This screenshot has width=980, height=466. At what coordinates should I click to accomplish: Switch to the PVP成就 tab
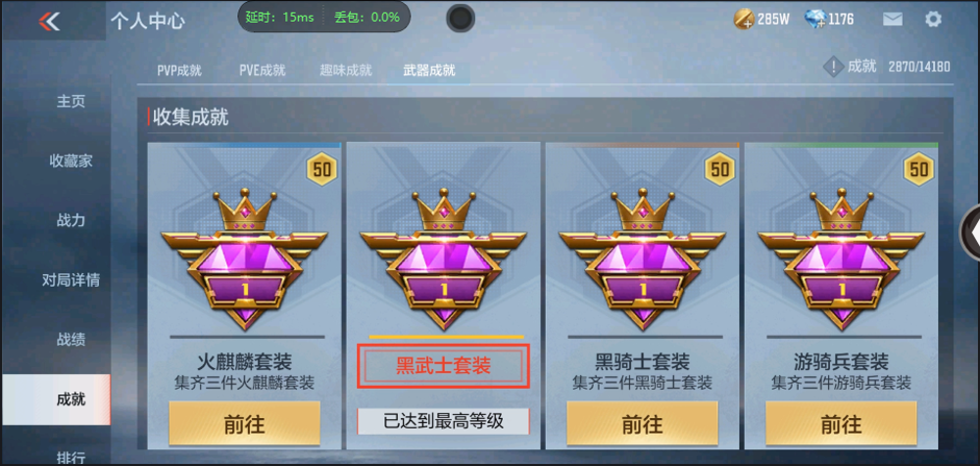[179, 70]
